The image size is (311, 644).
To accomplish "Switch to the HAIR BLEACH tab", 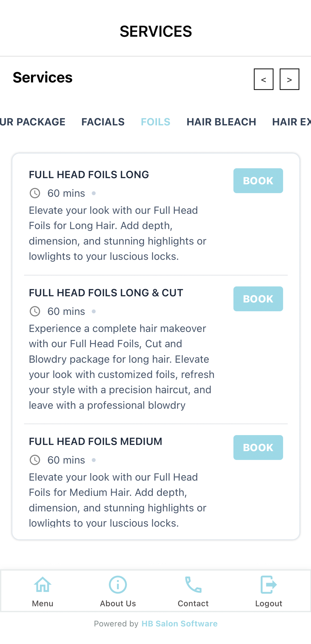I will pyautogui.click(x=221, y=122).
